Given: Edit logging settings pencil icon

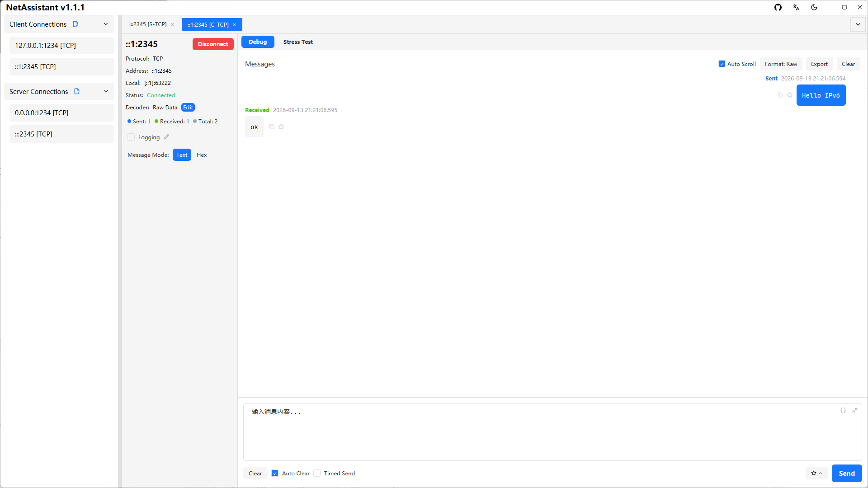Looking at the screenshot, I should pyautogui.click(x=166, y=137).
